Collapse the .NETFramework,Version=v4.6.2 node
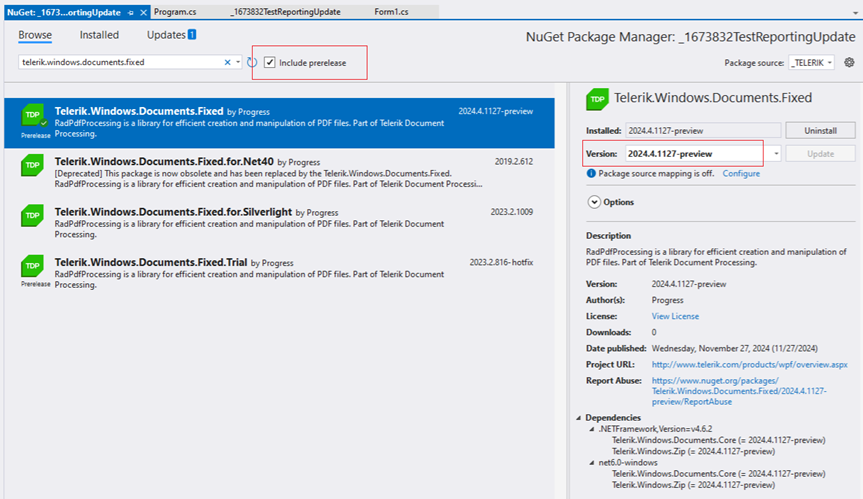Image resolution: width=863 pixels, height=499 pixels. [592, 429]
